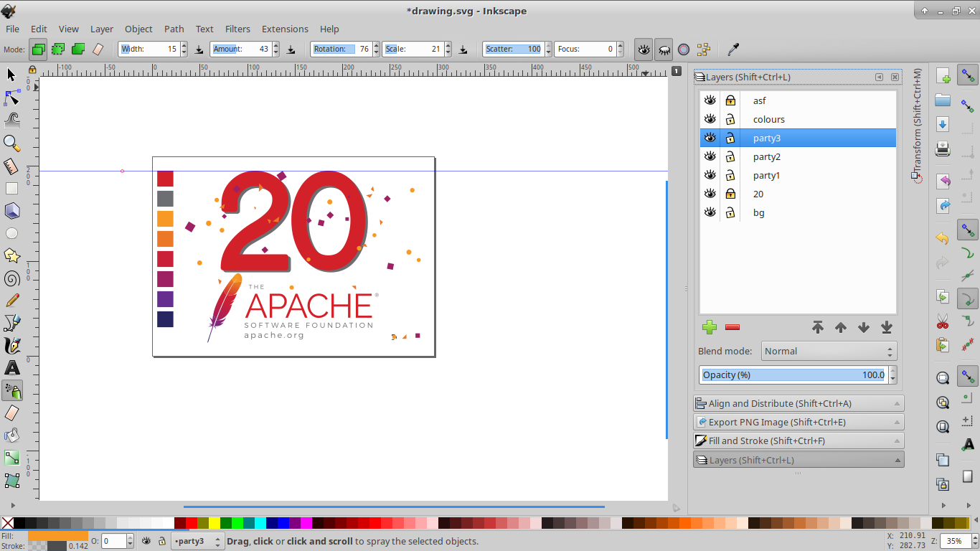This screenshot has height=551, width=980.
Task: Select the Ellipse tool
Action: 11,233
